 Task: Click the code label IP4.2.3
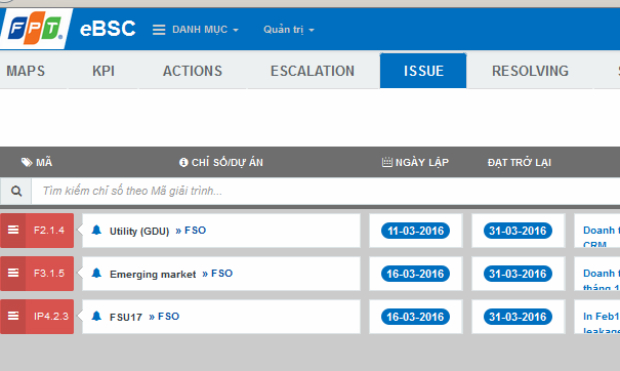click(51, 316)
